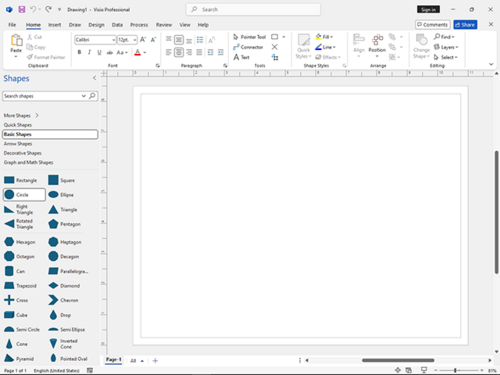Click the Share button
The image size is (500, 375).
point(465,25)
